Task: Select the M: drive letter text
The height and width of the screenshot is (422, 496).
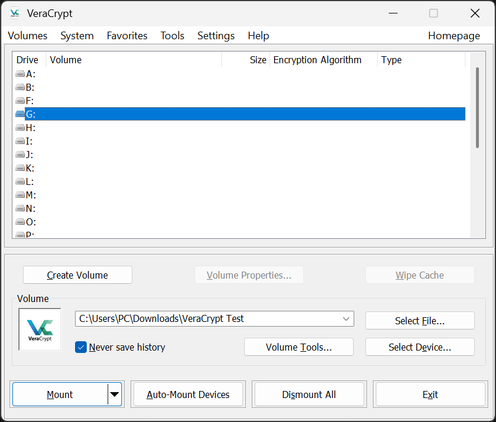Action: (x=31, y=195)
